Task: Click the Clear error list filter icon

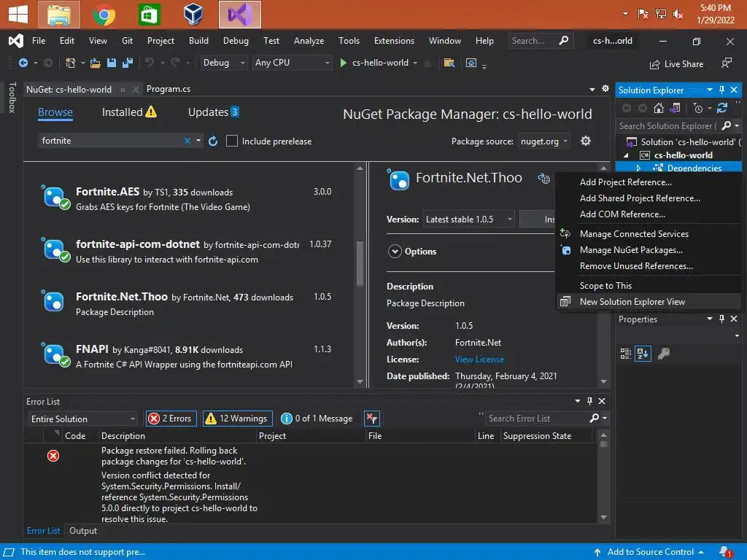Action: [371, 419]
